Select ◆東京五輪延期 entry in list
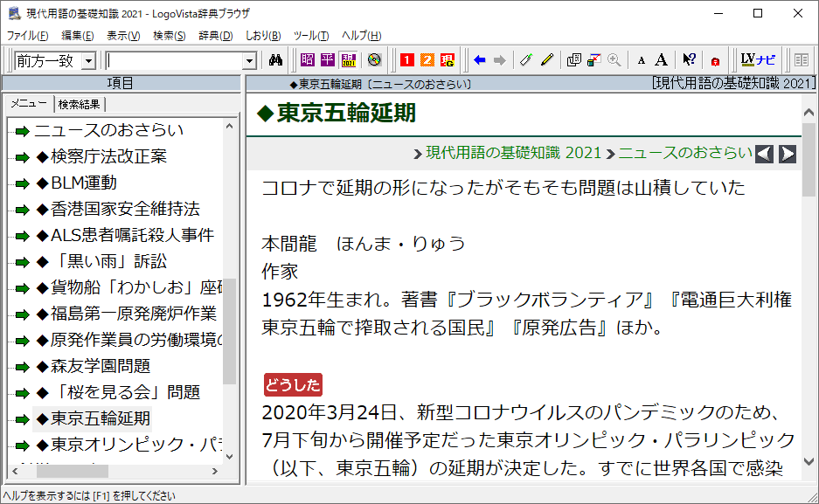The image size is (819, 504). tap(93, 418)
